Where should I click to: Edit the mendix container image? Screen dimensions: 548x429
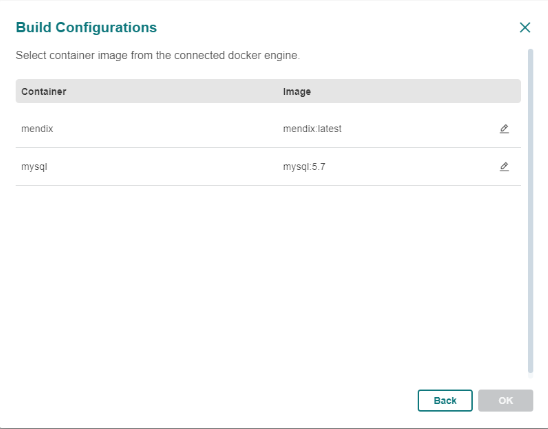pyautogui.click(x=504, y=129)
